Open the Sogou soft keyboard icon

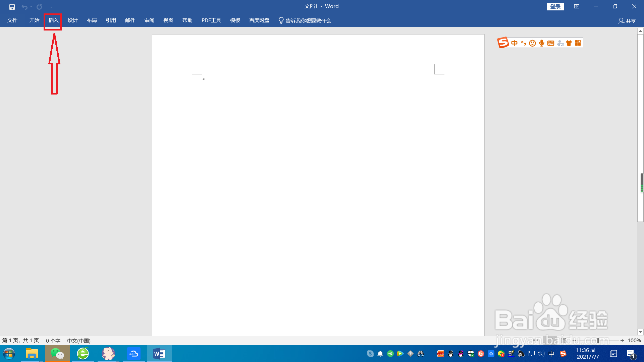tap(550, 43)
